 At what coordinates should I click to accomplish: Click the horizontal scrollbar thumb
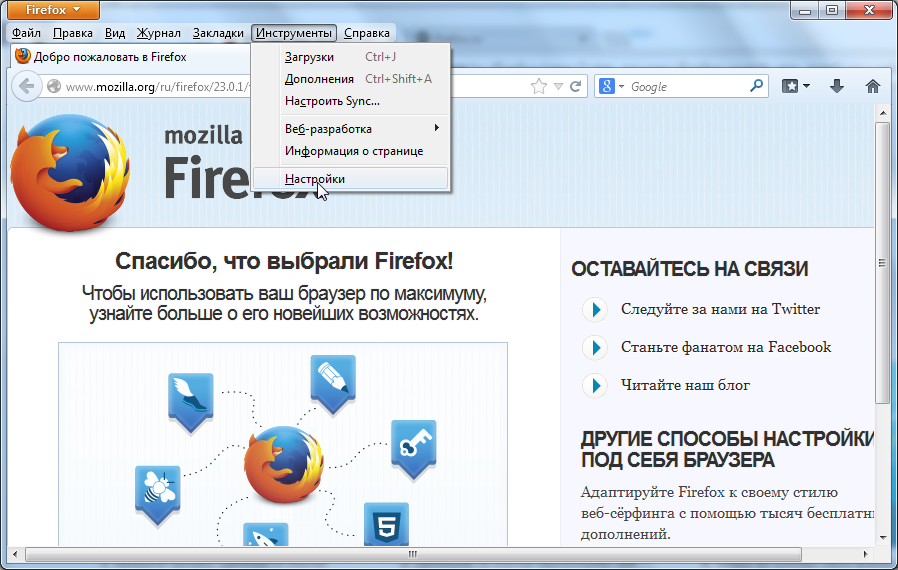tap(413, 554)
